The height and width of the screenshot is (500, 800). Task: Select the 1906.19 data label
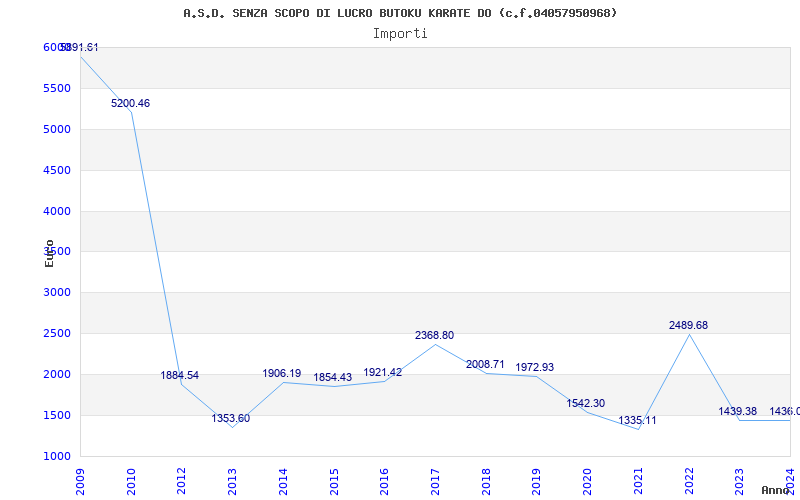(x=282, y=373)
